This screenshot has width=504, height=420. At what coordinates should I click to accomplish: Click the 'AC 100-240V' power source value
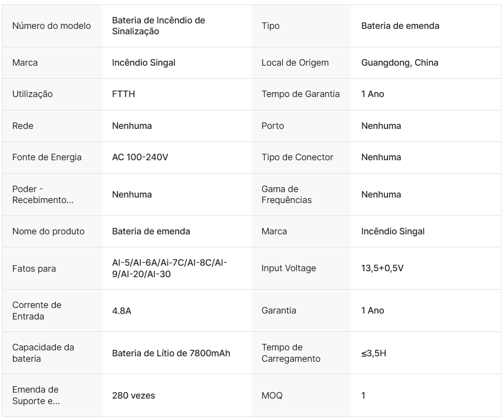(x=140, y=157)
